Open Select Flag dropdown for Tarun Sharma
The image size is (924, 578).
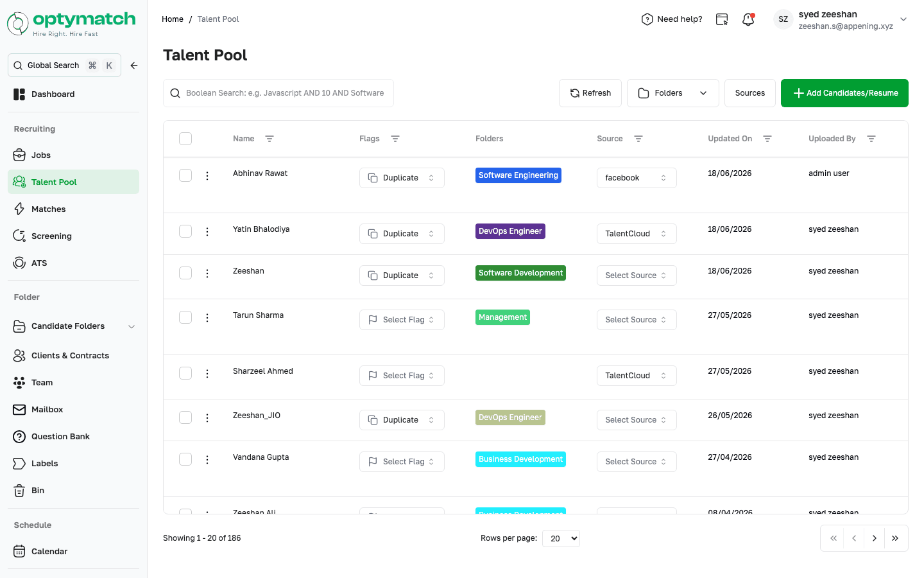coord(402,320)
